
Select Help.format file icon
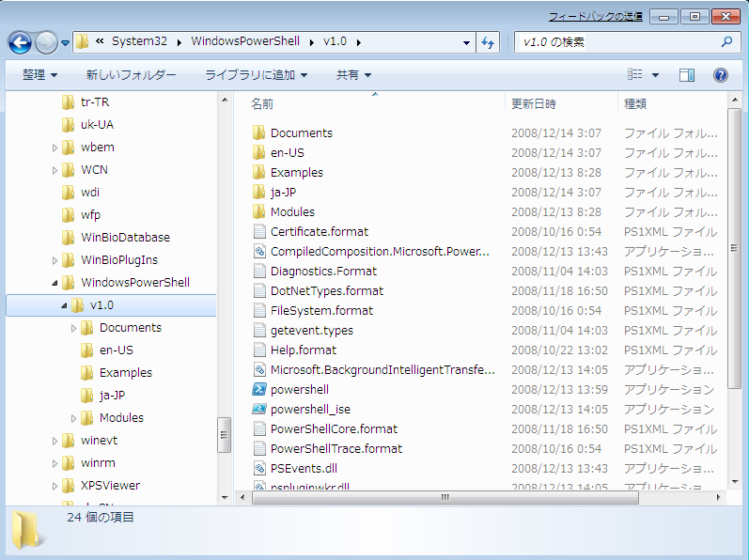pyautogui.click(x=259, y=350)
